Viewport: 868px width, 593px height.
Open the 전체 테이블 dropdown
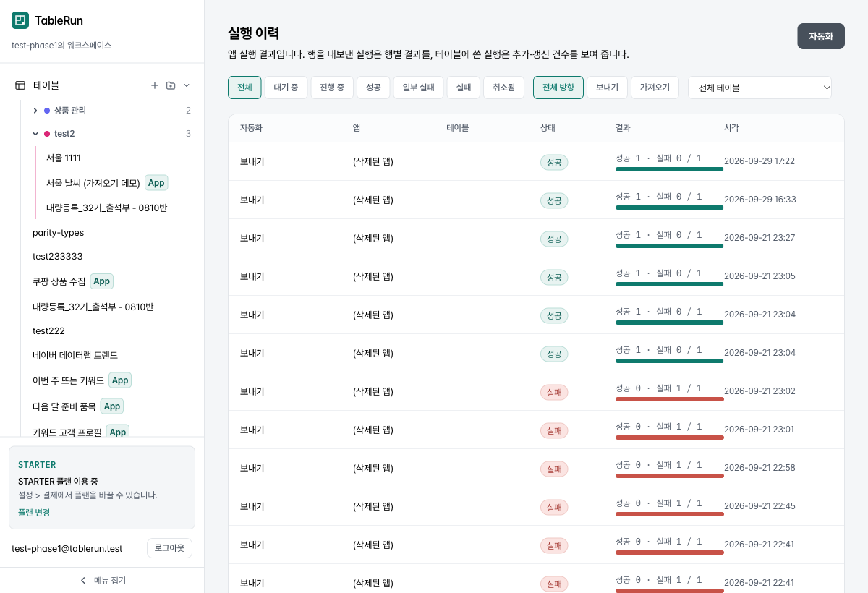(x=759, y=88)
